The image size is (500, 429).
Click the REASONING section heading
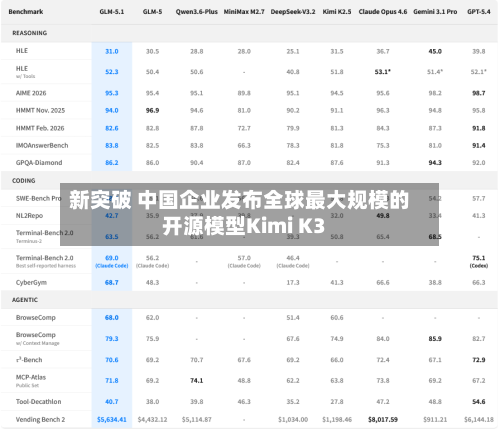pos(30,33)
